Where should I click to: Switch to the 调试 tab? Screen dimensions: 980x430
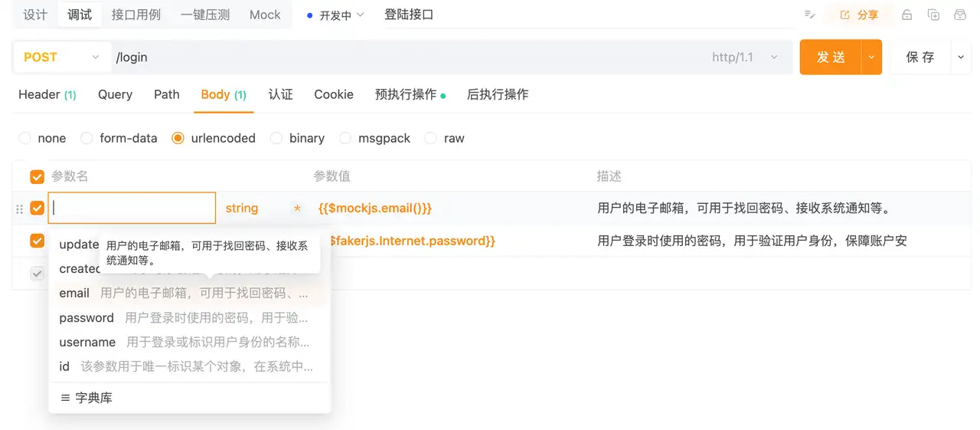[80, 15]
